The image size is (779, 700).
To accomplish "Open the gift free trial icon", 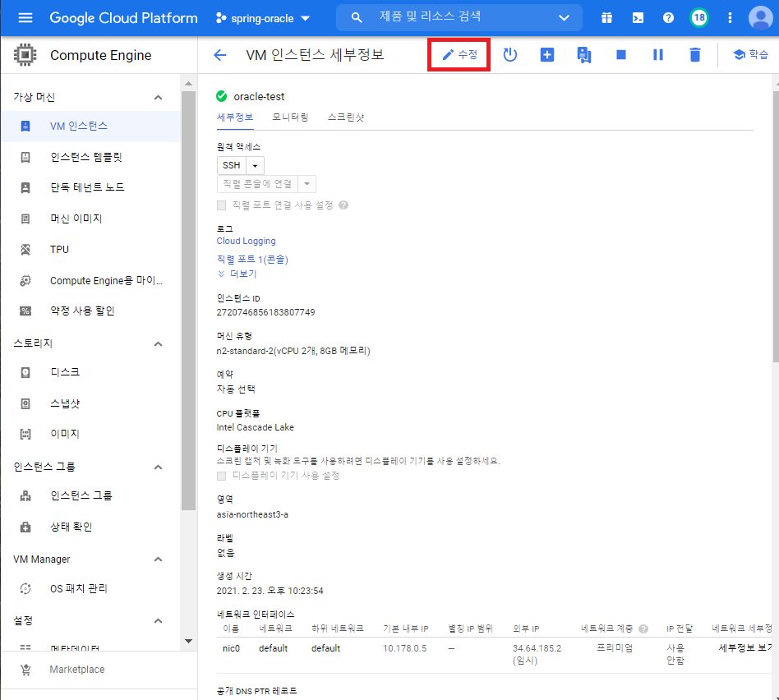I will 606,18.
